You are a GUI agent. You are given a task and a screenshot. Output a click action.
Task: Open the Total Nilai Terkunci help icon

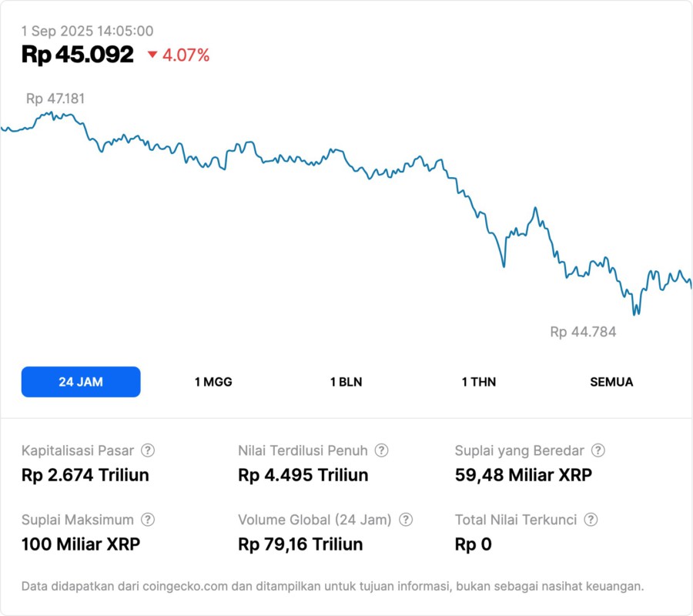pyautogui.click(x=591, y=520)
